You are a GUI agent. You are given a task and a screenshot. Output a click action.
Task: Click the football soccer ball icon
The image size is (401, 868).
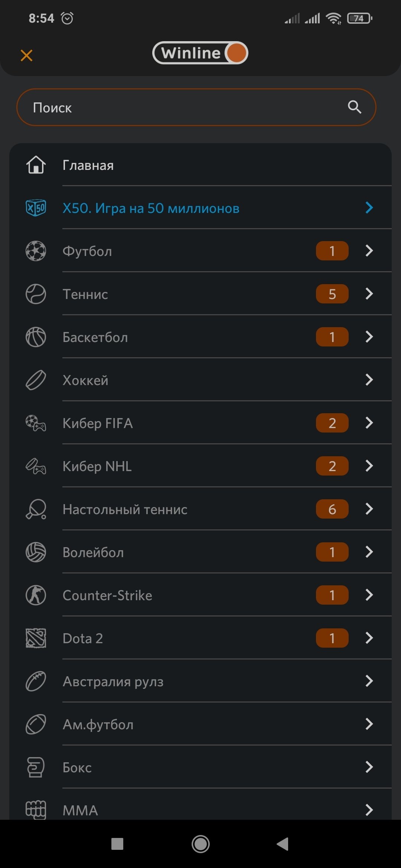(36, 251)
